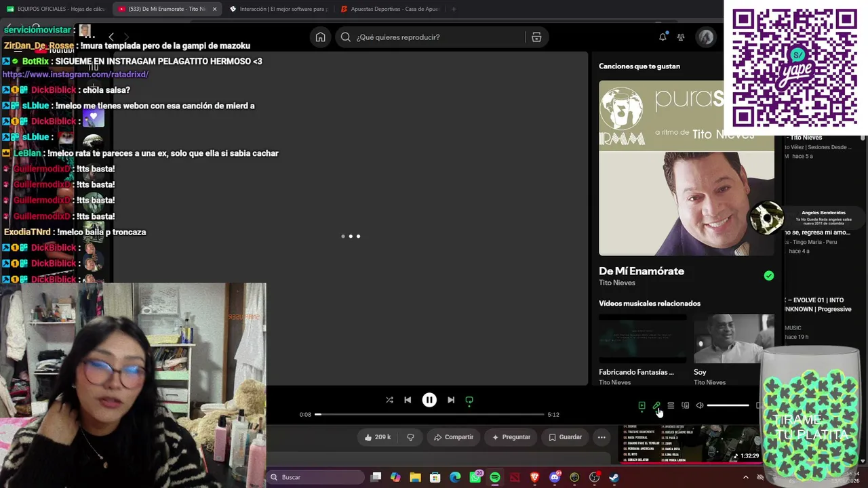Open 'Canciones que te gustan' header
This screenshot has width=868, height=488.
(x=639, y=66)
